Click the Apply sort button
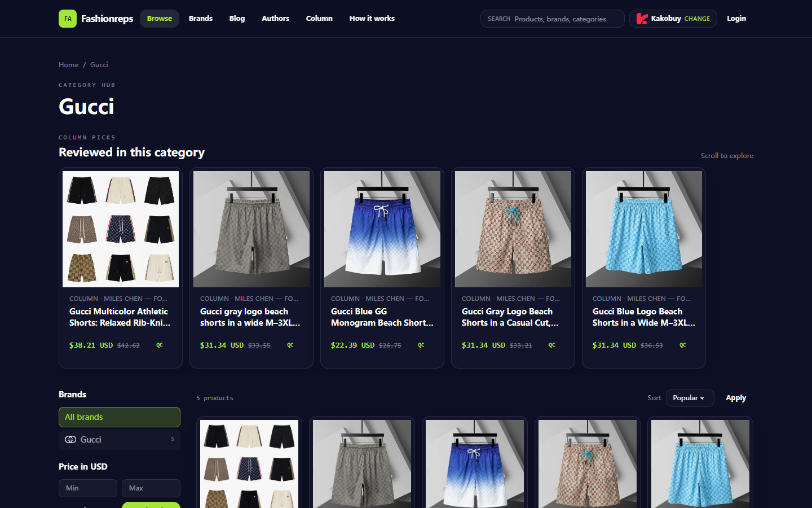 pos(736,398)
